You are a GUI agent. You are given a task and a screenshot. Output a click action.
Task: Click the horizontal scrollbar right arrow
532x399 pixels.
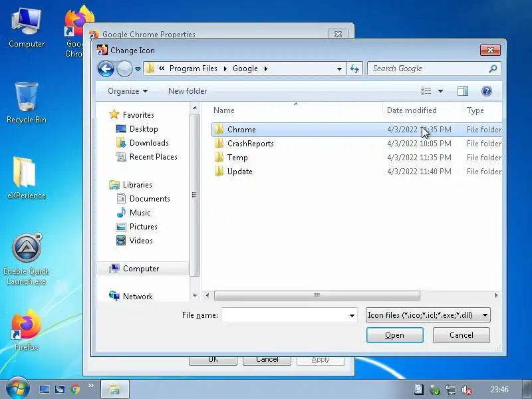pos(497,295)
